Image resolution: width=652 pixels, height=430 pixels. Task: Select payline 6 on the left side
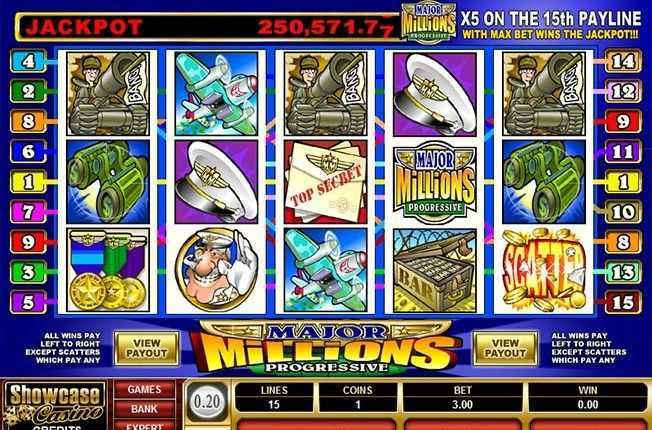click(x=28, y=151)
